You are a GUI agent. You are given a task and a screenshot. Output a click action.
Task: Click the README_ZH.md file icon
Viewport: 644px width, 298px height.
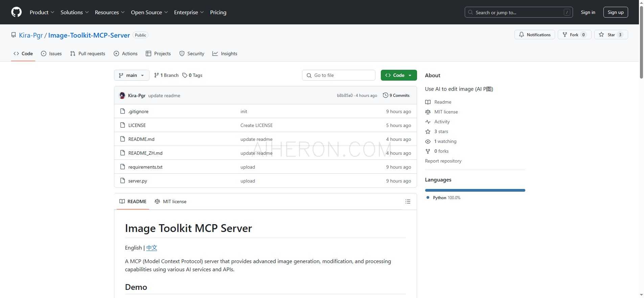(x=123, y=153)
